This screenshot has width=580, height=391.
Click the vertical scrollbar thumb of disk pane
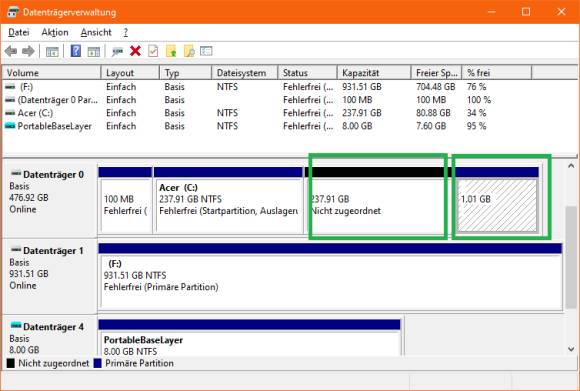pyautogui.click(x=571, y=257)
